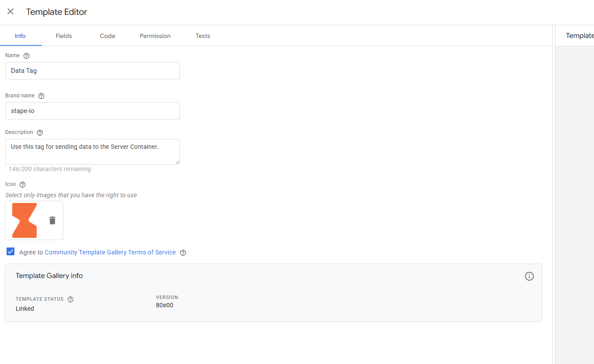Close the Template Editor with X
This screenshot has height=364, width=594.
coord(10,12)
